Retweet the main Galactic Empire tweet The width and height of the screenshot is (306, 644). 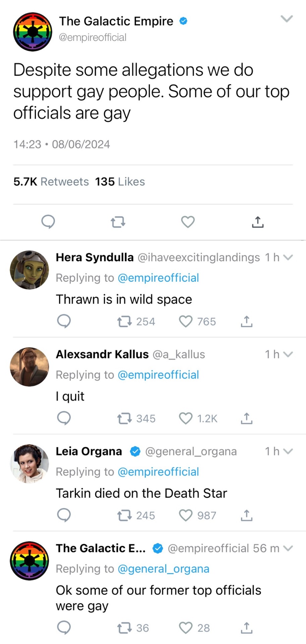click(118, 222)
